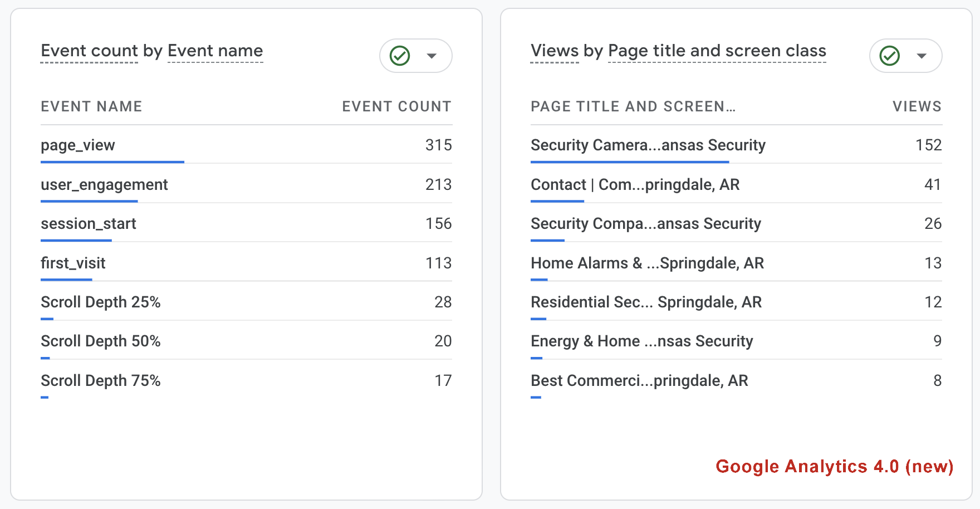This screenshot has height=509, width=980.
Task: Open the Security Camera page title row
Action: coord(648,145)
